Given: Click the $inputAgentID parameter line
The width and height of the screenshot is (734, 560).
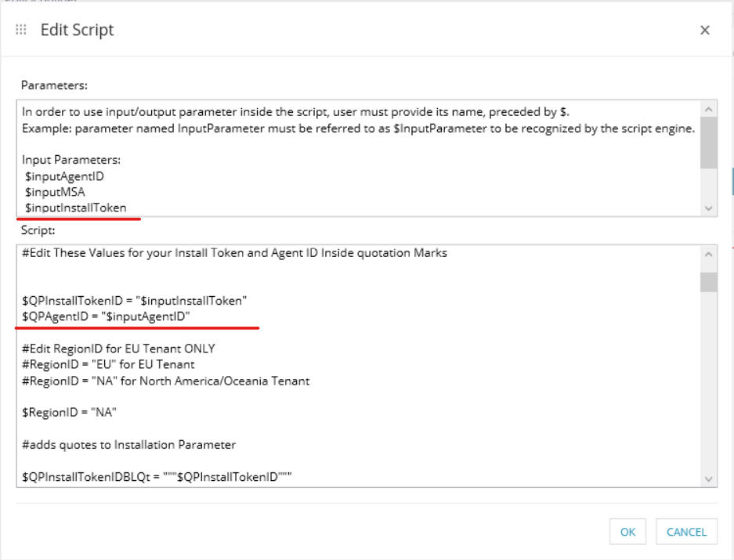Looking at the screenshot, I should click(x=64, y=176).
